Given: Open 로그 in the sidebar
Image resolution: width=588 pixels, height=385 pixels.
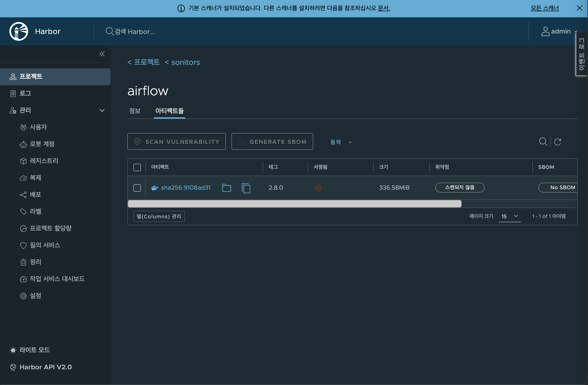Looking at the screenshot, I should pyautogui.click(x=25, y=93).
